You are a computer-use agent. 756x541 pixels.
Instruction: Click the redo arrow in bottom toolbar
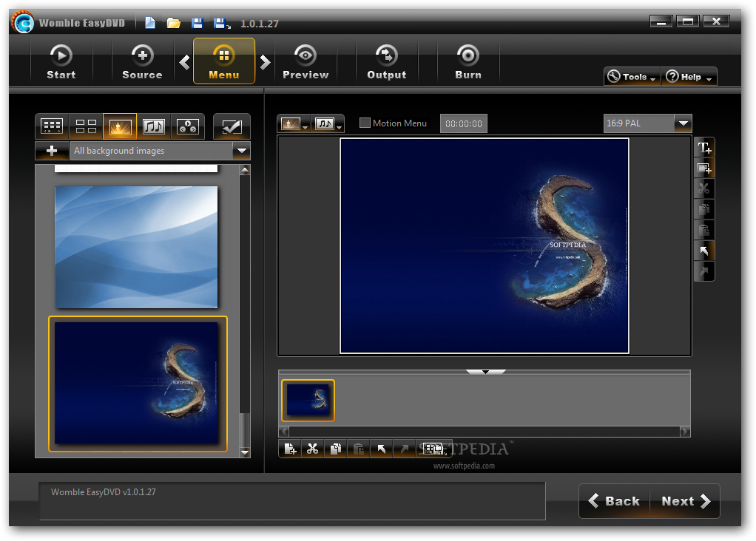[x=405, y=449]
